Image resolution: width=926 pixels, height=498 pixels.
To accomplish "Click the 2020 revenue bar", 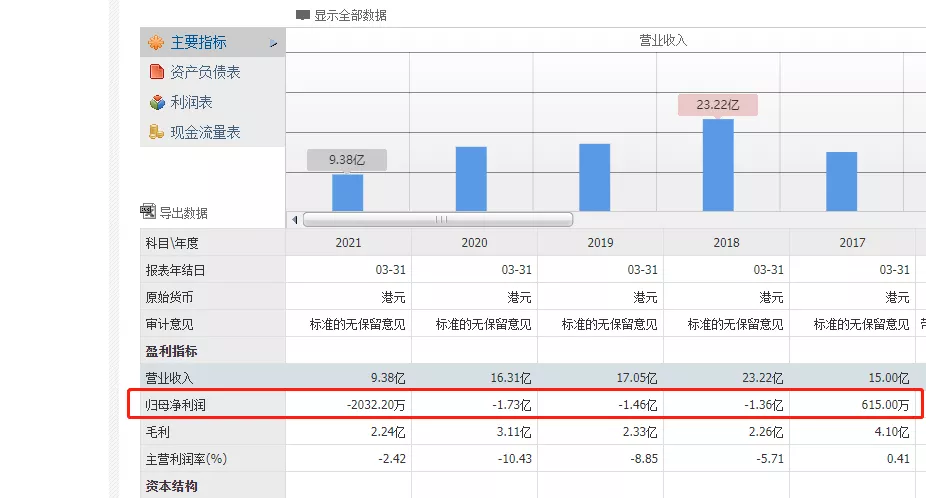I will tap(471, 179).
